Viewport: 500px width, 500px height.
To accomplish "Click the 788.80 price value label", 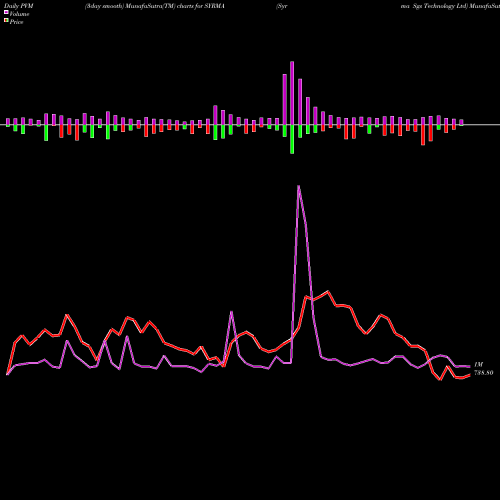I will click(483, 373).
